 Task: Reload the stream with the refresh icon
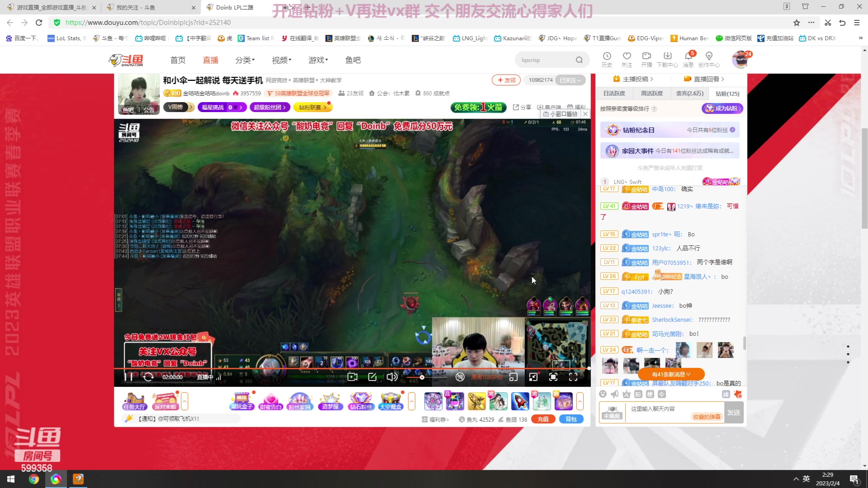148,377
